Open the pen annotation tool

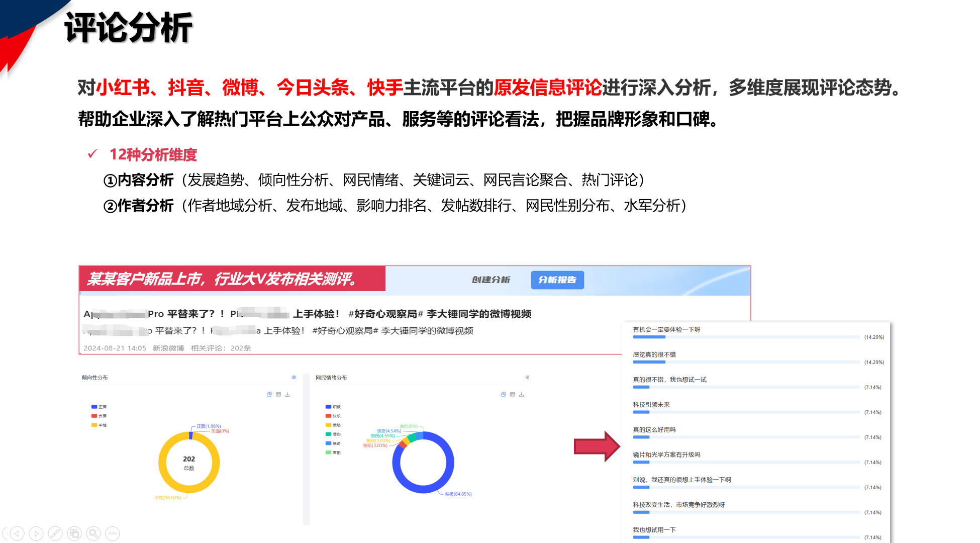pyautogui.click(x=55, y=533)
